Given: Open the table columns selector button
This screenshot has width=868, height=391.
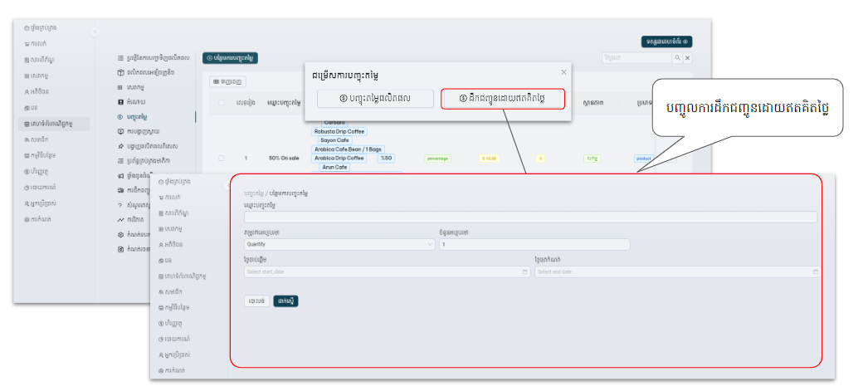Looking at the screenshot, I should [x=227, y=81].
